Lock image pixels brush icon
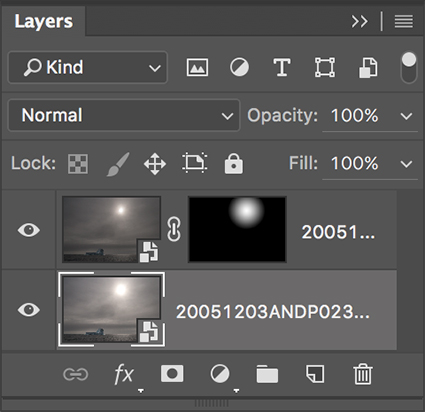Image resolution: width=425 pixels, height=412 pixels. [x=118, y=164]
